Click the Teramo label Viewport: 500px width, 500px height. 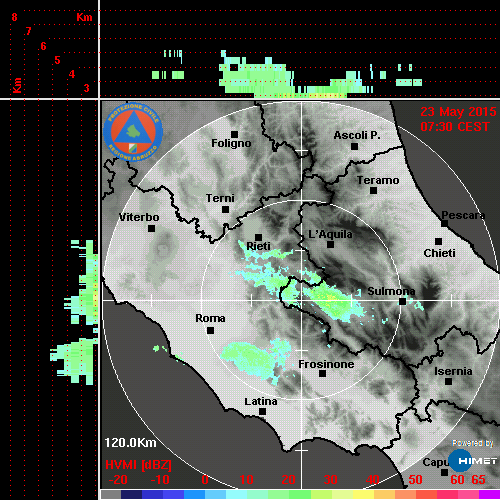pyautogui.click(x=378, y=180)
